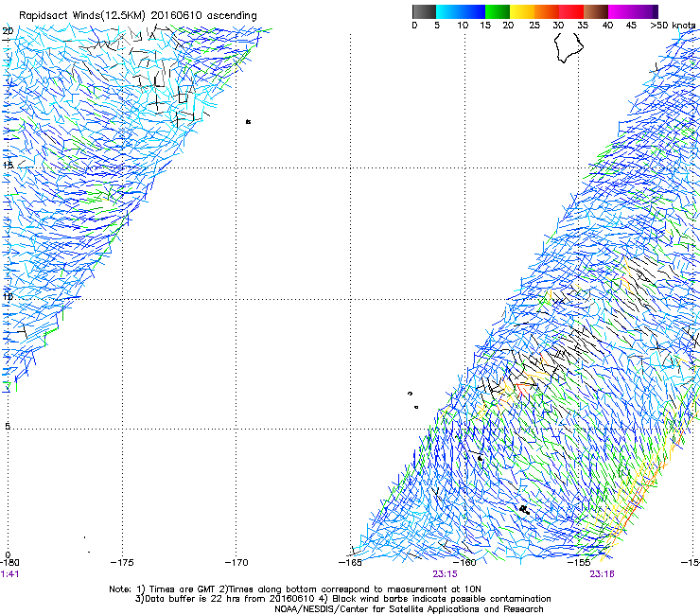Click the gray 0-5 knots color segment
Image resolution: width=700 pixels, height=615 pixels.
click(424, 11)
